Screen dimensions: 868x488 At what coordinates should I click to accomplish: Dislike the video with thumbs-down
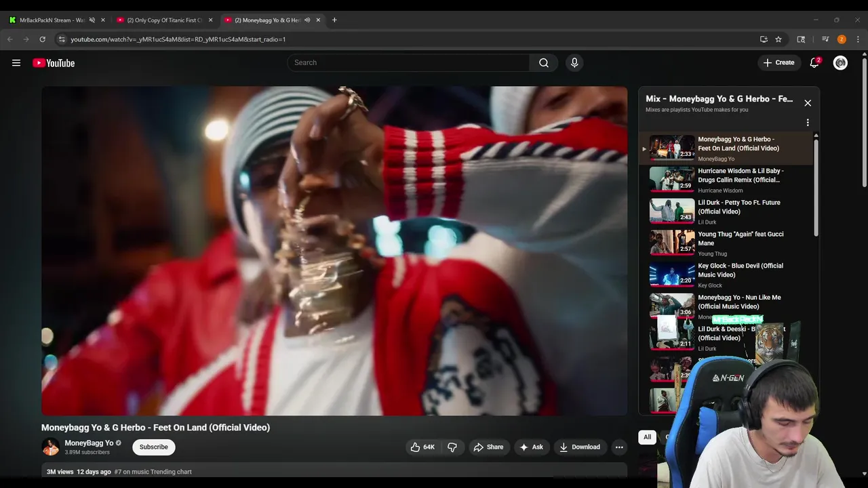click(452, 447)
